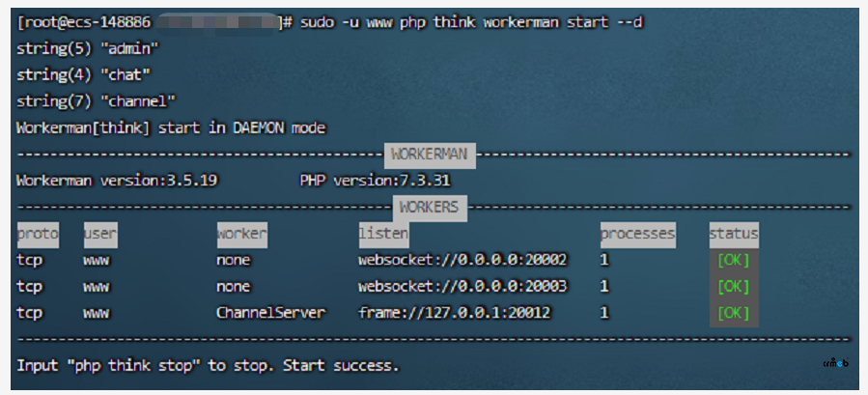
Task: Click websocket://0.0.0.0:20003 listen address
Action: 462,287
